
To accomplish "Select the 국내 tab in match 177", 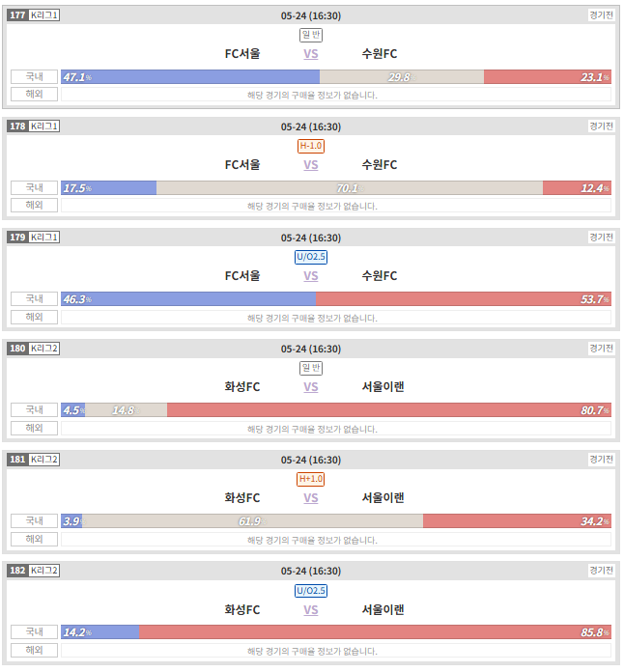I will click(35, 76).
